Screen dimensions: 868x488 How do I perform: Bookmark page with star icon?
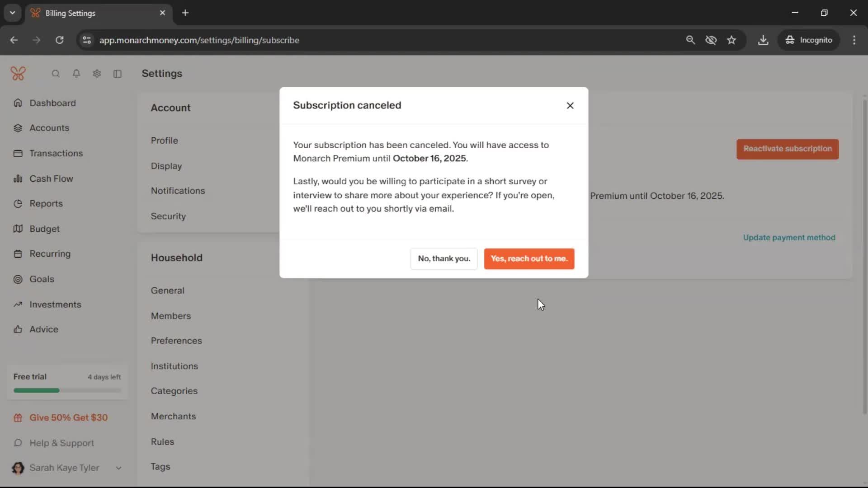coord(731,40)
